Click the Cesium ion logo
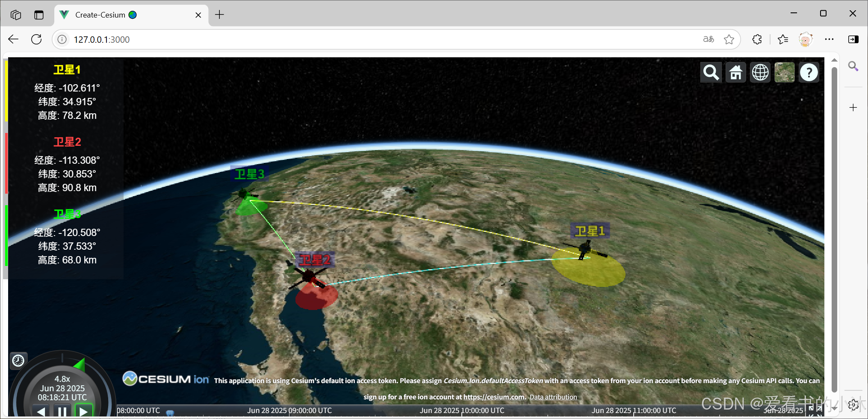Viewport: 868px width, 419px height. click(166, 379)
